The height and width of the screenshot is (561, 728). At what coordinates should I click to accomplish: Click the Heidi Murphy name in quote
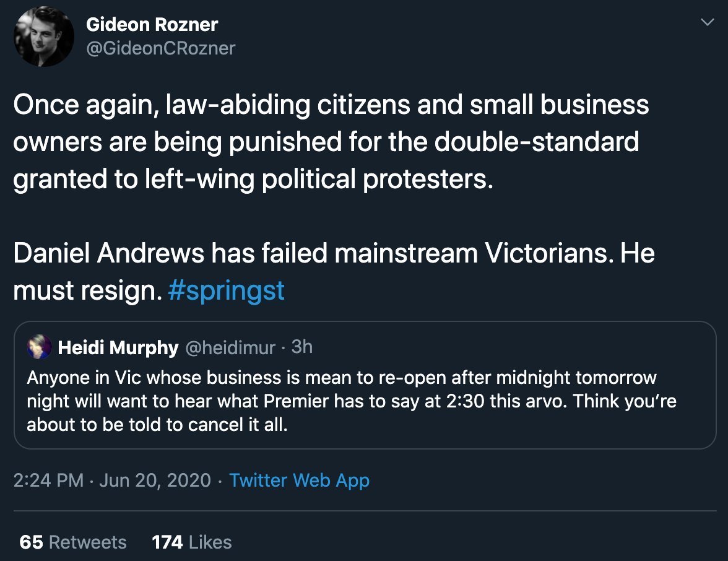[x=118, y=348]
